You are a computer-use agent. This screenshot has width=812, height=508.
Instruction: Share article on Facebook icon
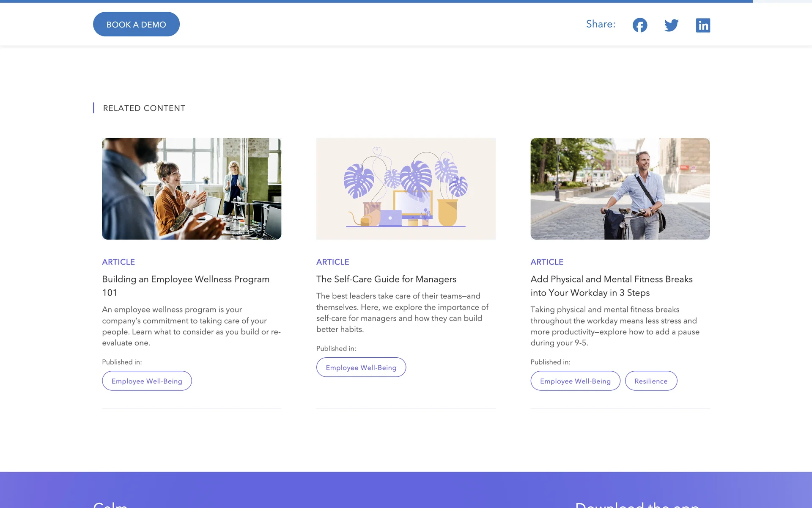640,25
